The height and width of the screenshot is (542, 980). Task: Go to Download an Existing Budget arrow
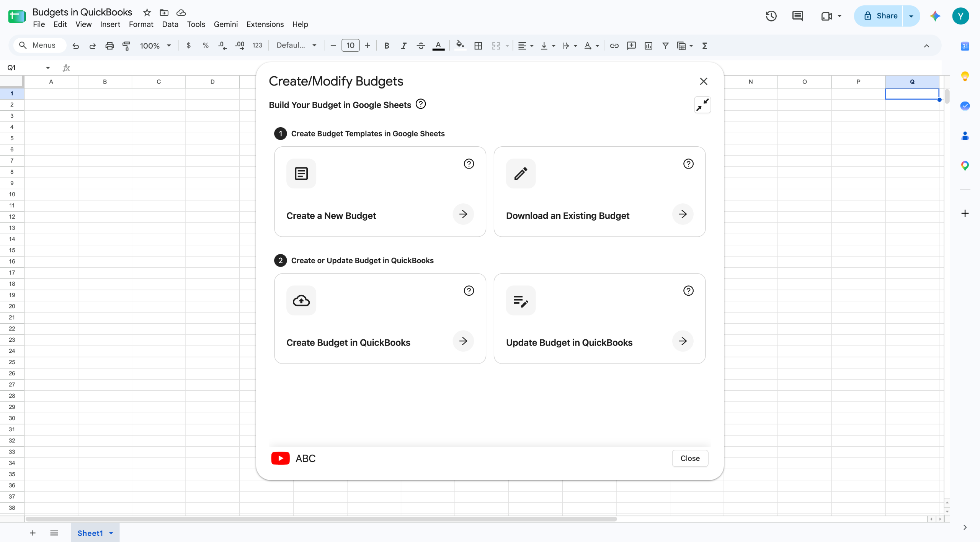(x=683, y=214)
